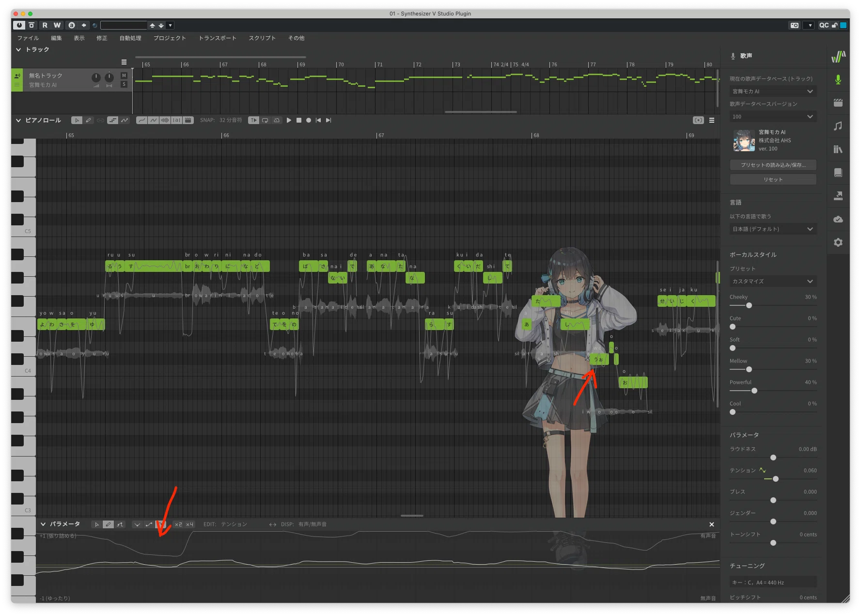Click the プリセットの読み込み/保存 button
This screenshot has width=861, height=616.
pyautogui.click(x=773, y=165)
